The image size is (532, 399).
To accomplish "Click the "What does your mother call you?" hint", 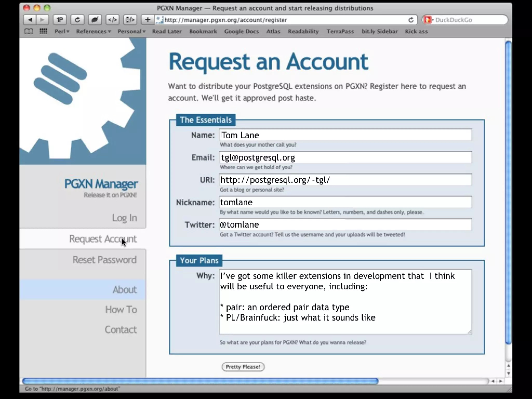I will [258, 145].
